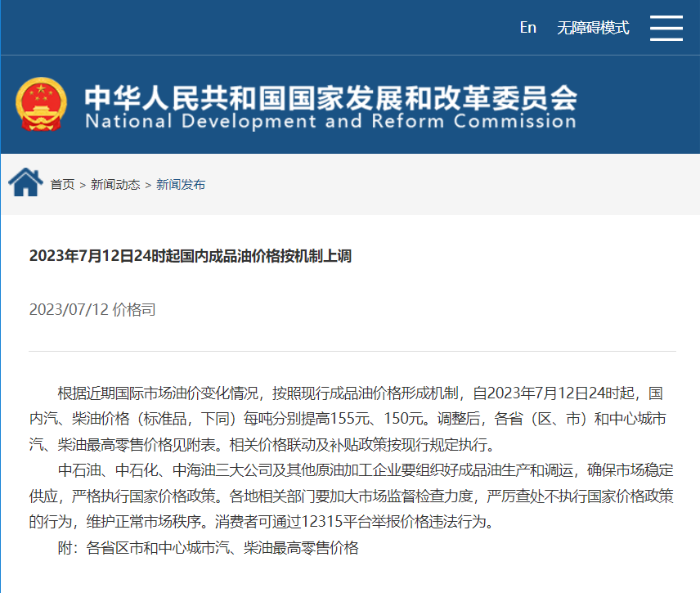Click the home icon in breadcrumb
The width and height of the screenshot is (700, 593).
click(x=25, y=182)
